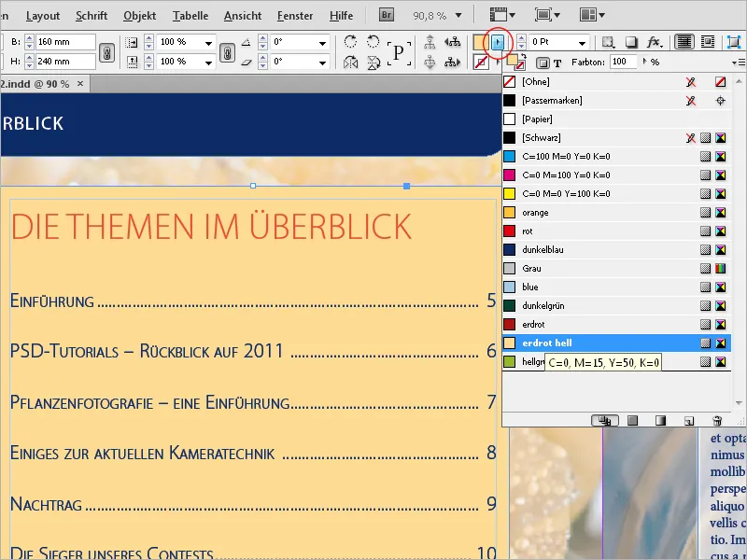Open the fx effects button

[x=655, y=42]
